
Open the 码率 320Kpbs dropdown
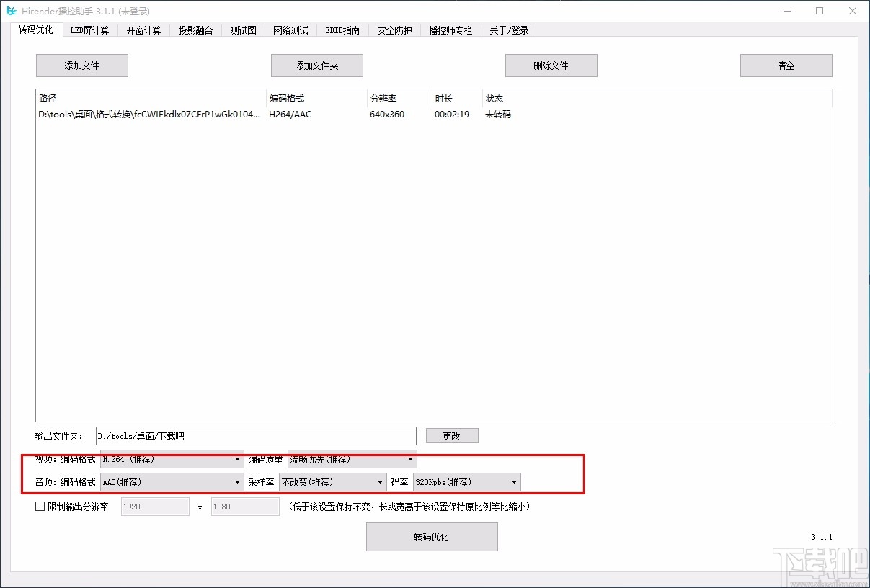[x=466, y=482]
